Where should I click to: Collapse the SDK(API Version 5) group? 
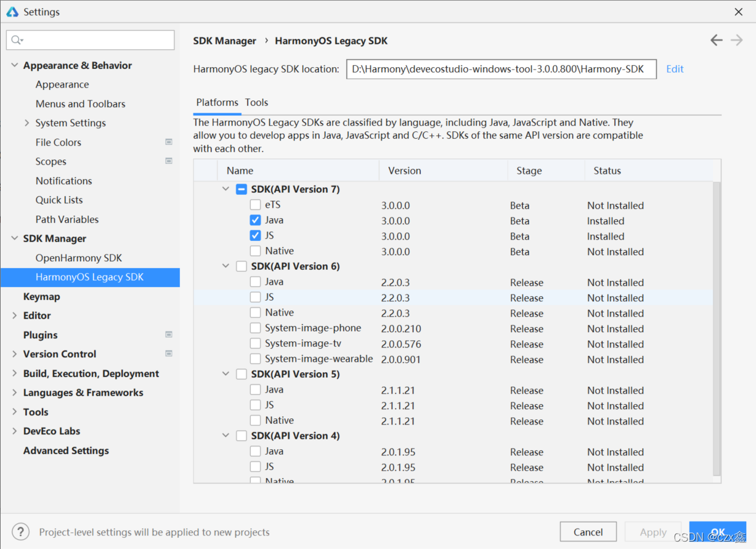pos(226,374)
